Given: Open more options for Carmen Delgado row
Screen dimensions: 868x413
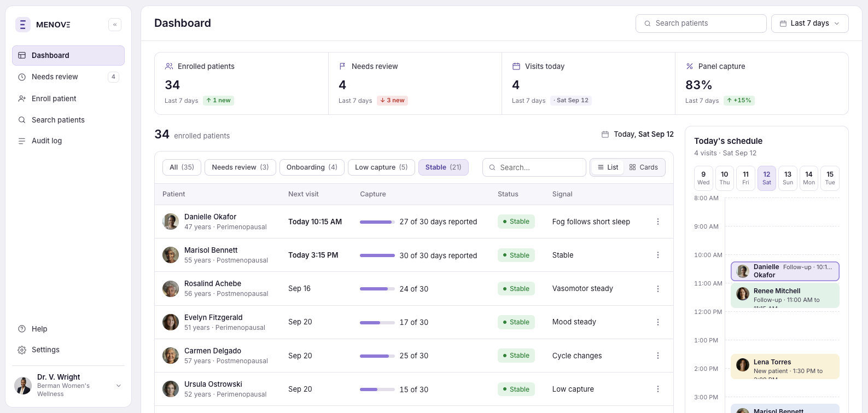Looking at the screenshot, I should coord(658,356).
